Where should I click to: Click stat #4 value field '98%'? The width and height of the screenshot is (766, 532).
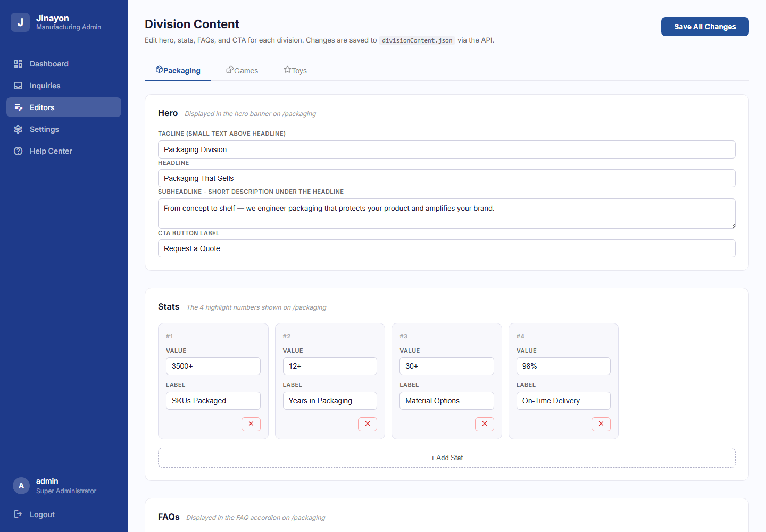tap(563, 366)
